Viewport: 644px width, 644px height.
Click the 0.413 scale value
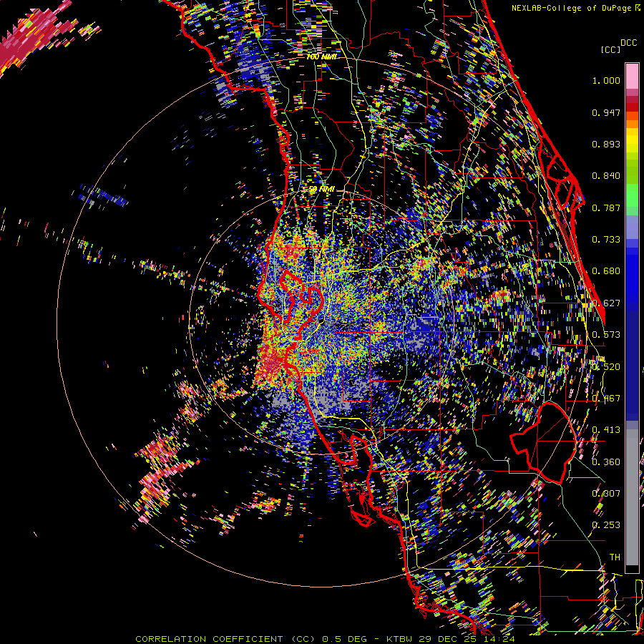point(606,430)
